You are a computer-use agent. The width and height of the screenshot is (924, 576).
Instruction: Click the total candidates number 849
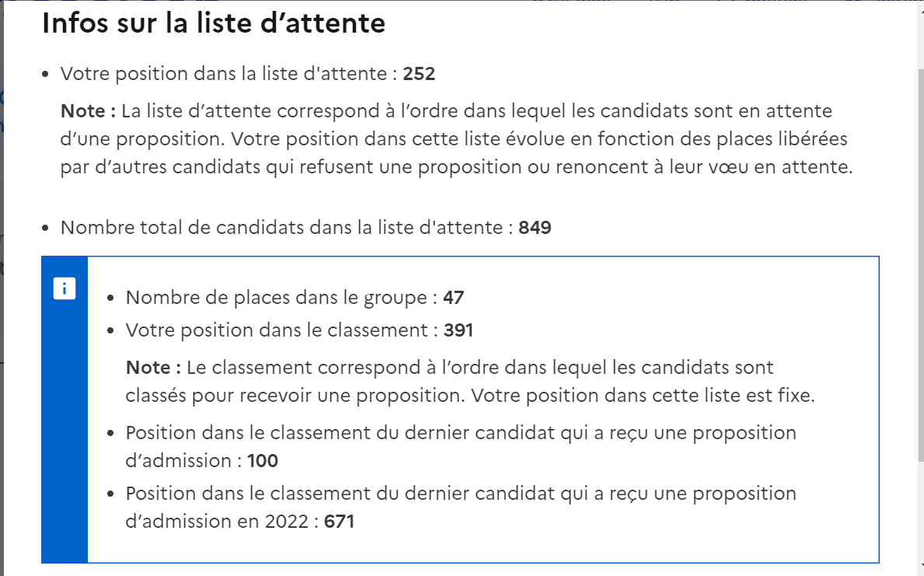pyautogui.click(x=535, y=229)
